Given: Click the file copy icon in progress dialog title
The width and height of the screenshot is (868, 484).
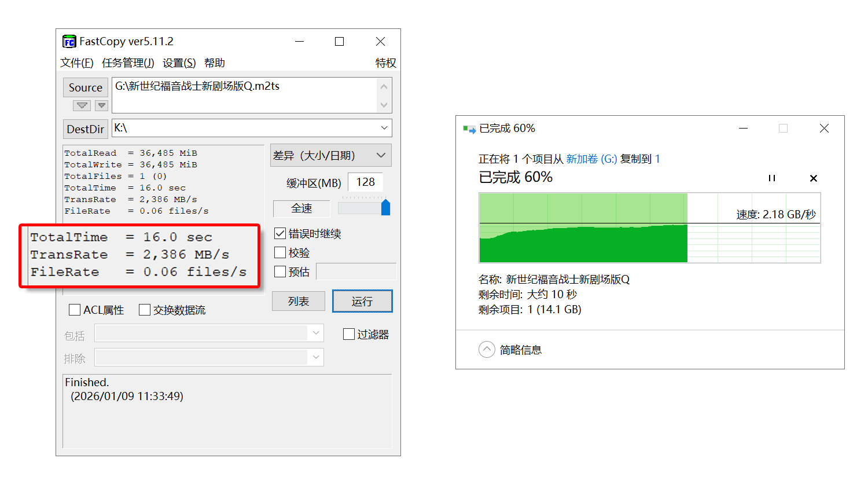Looking at the screenshot, I should coord(469,129).
